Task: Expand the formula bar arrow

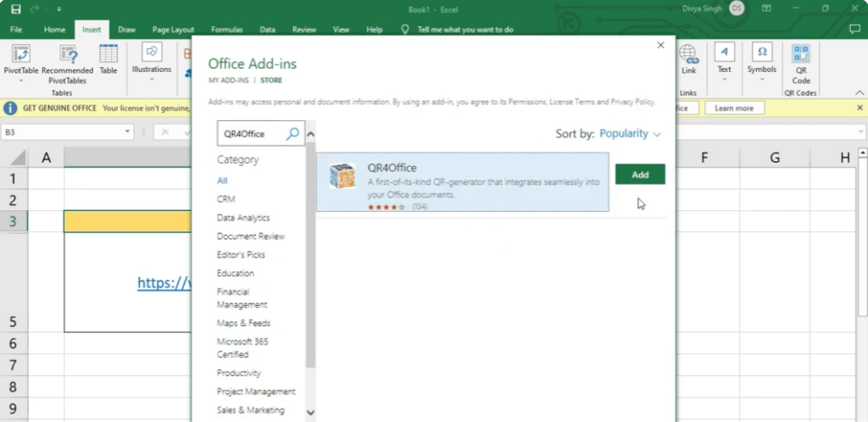Action: coord(861,131)
